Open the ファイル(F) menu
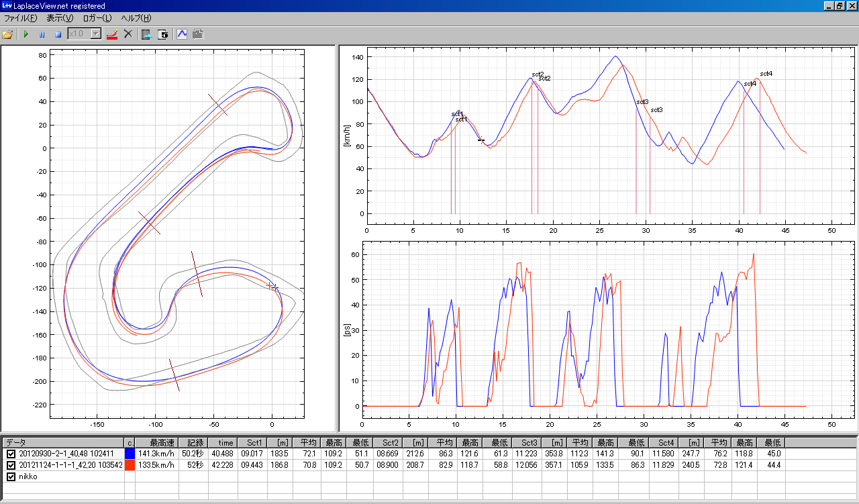The image size is (859, 504). coord(21,18)
